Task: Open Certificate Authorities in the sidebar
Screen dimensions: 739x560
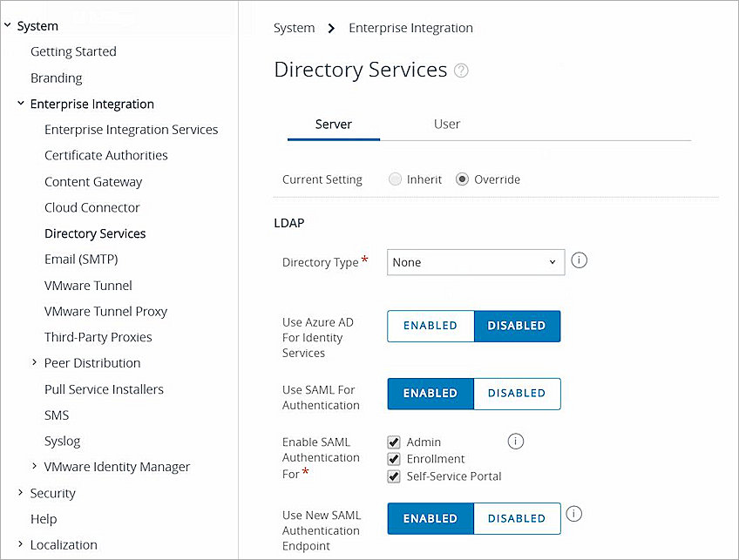Action: [106, 155]
